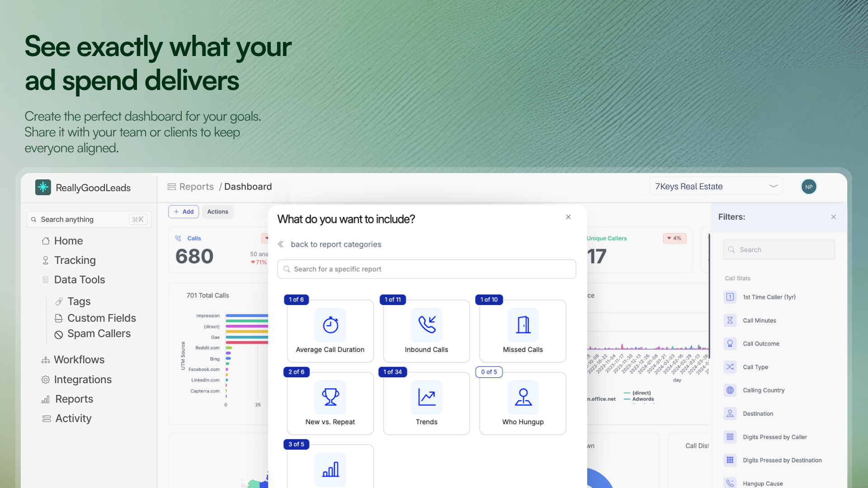Click the ReallyGoodLeads logo icon
Viewport: 868px width, 488px height.
(x=43, y=187)
